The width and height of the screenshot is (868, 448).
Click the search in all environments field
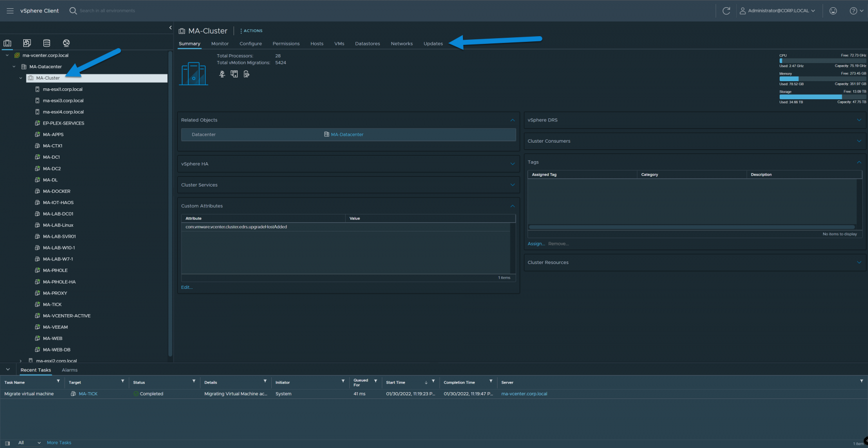(107, 10)
